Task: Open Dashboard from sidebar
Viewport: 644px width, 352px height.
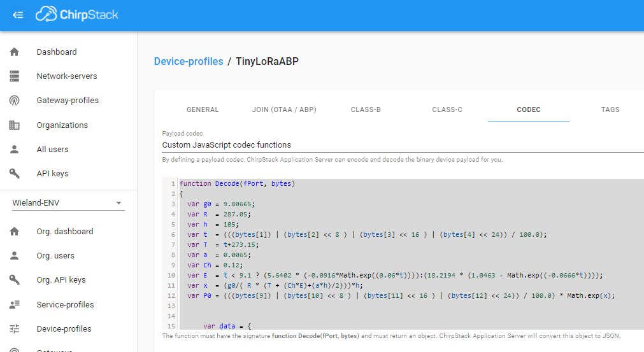Action: click(x=57, y=52)
